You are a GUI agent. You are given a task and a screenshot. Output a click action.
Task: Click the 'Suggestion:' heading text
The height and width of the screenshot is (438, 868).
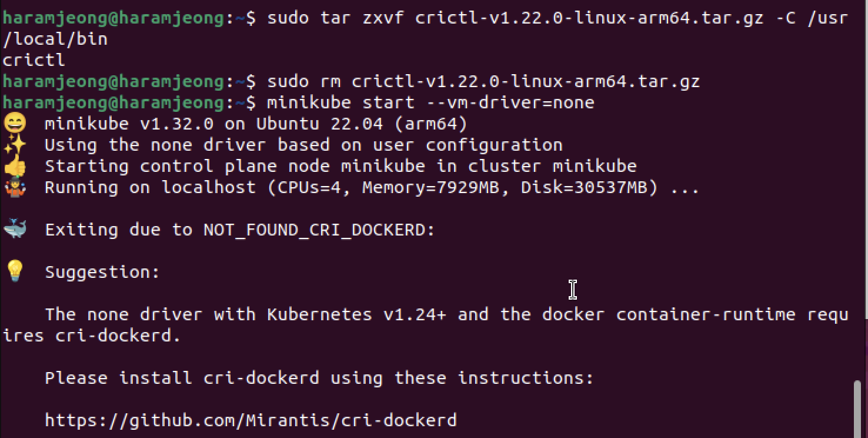[102, 273]
